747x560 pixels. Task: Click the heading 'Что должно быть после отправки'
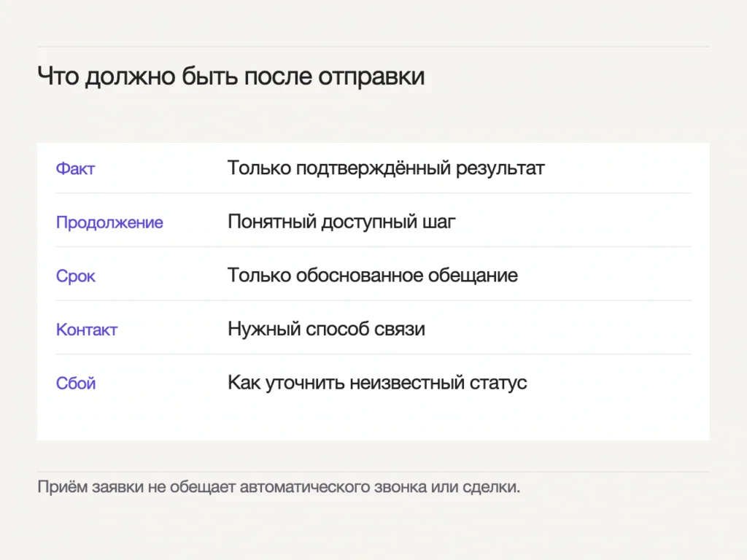[x=231, y=76]
